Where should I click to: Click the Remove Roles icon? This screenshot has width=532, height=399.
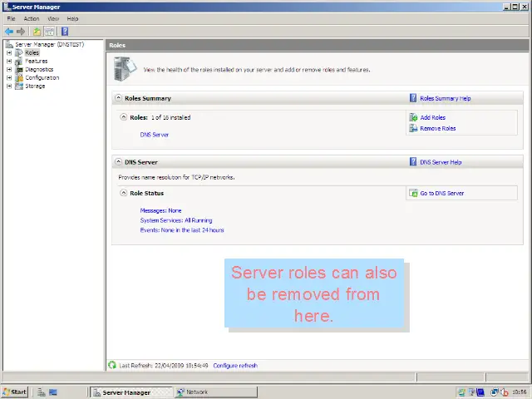click(x=413, y=128)
